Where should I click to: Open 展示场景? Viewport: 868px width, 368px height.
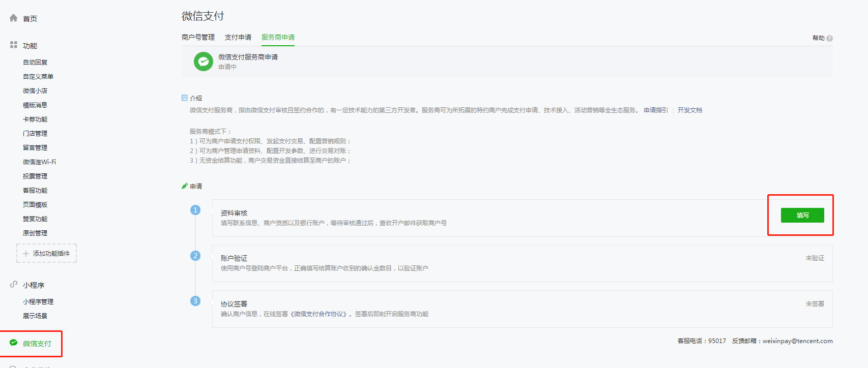(35, 316)
